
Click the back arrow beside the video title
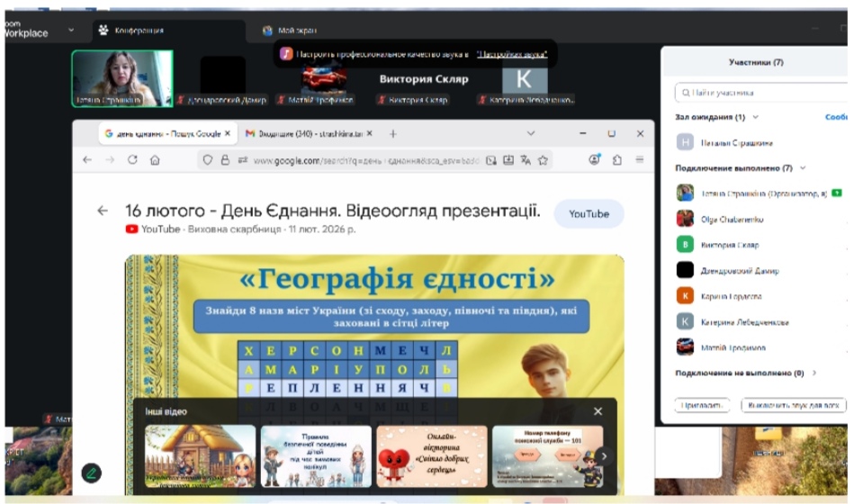click(103, 211)
